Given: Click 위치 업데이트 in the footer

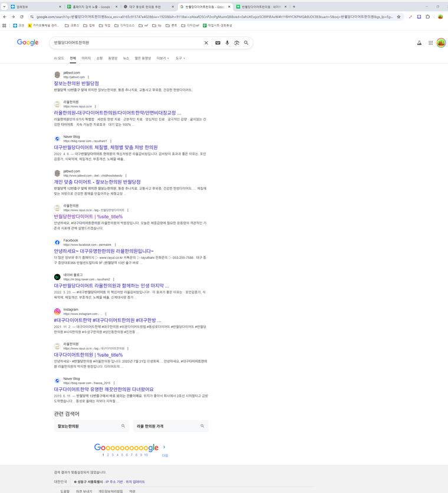Looking at the screenshot, I should click(x=135, y=482).
